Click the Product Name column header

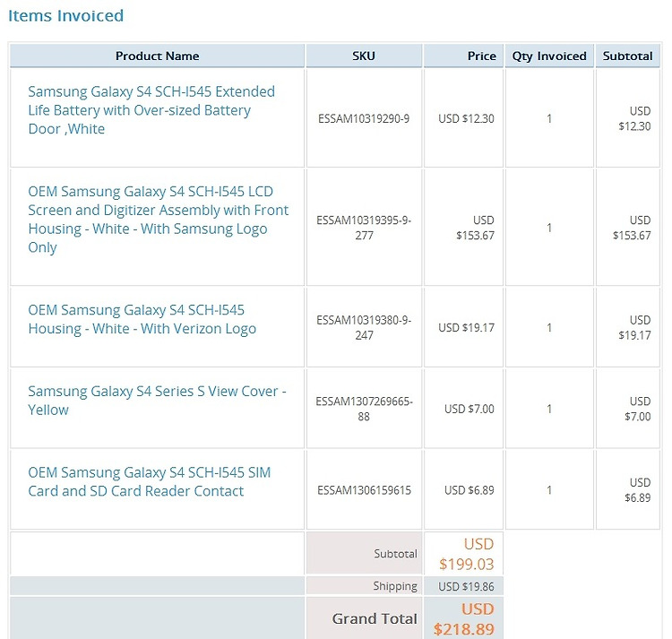tap(158, 56)
